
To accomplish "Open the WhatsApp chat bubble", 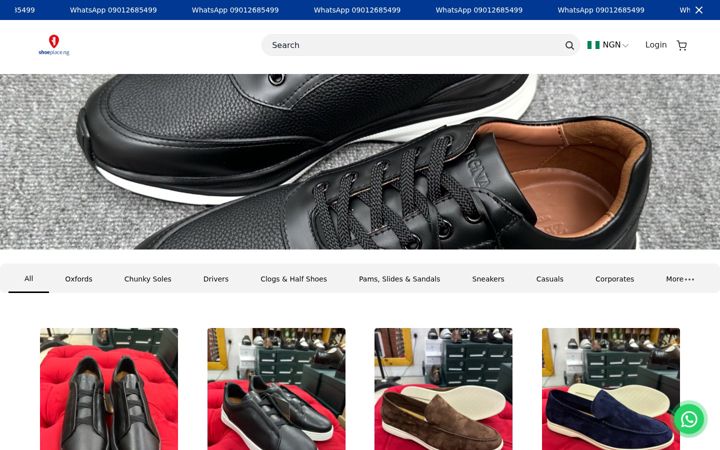I will [689, 419].
